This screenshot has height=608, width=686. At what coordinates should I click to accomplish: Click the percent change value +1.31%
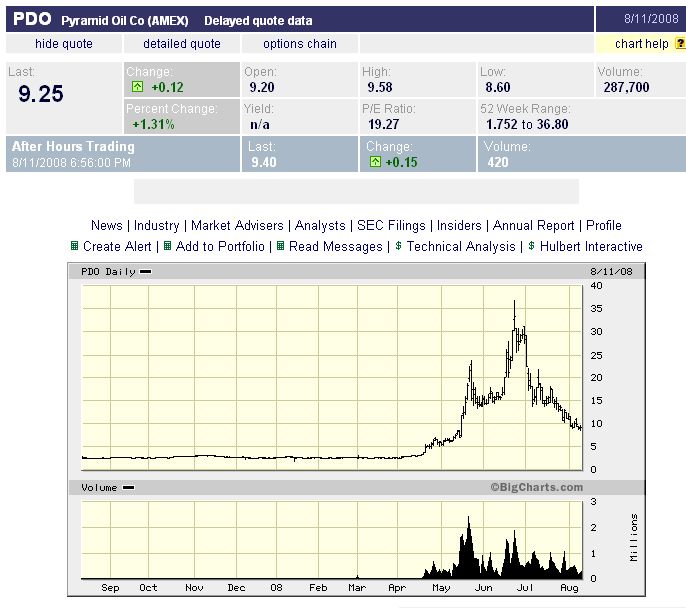tap(154, 124)
